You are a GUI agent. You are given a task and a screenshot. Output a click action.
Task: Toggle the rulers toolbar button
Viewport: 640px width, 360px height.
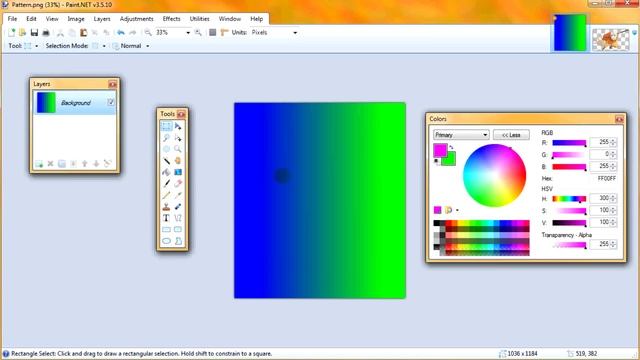click(224, 32)
